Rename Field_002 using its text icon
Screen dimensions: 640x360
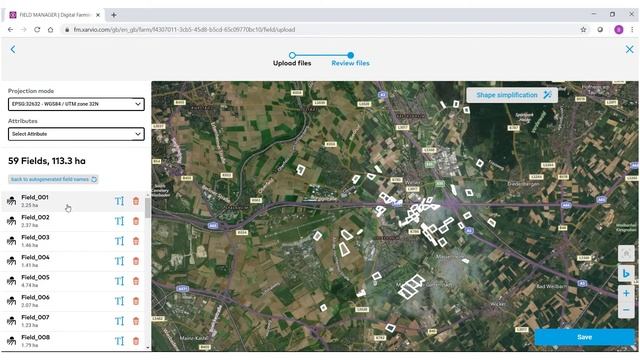tap(119, 221)
